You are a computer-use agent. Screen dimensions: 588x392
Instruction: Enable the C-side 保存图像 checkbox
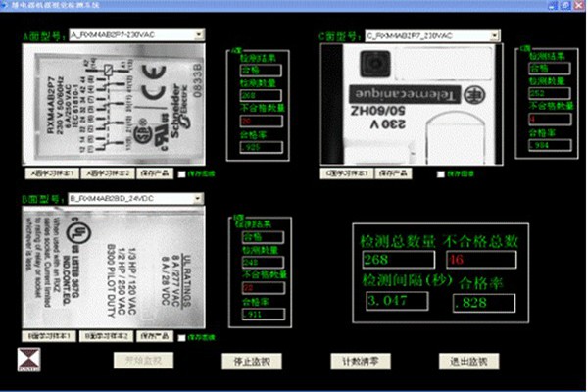point(441,174)
